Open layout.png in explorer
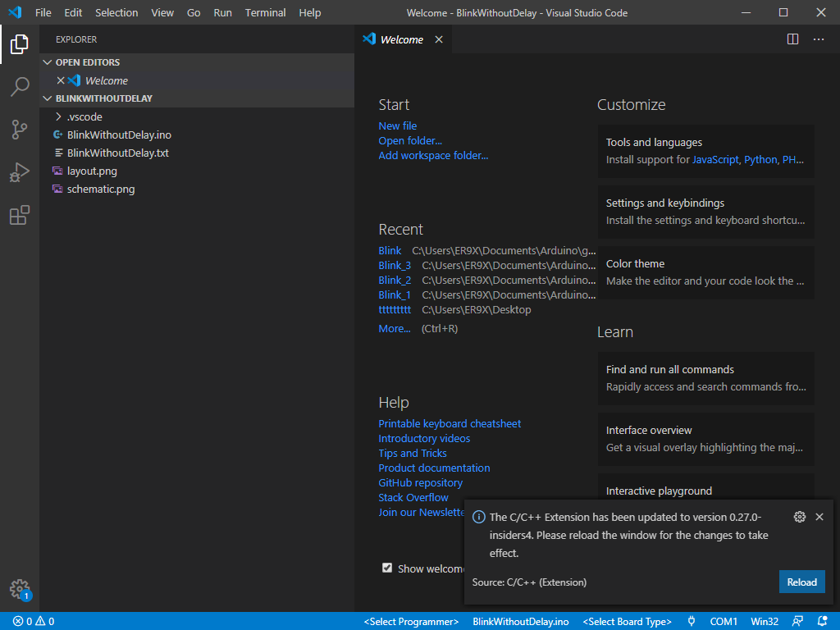This screenshot has height=630, width=840. click(x=197, y=171)
